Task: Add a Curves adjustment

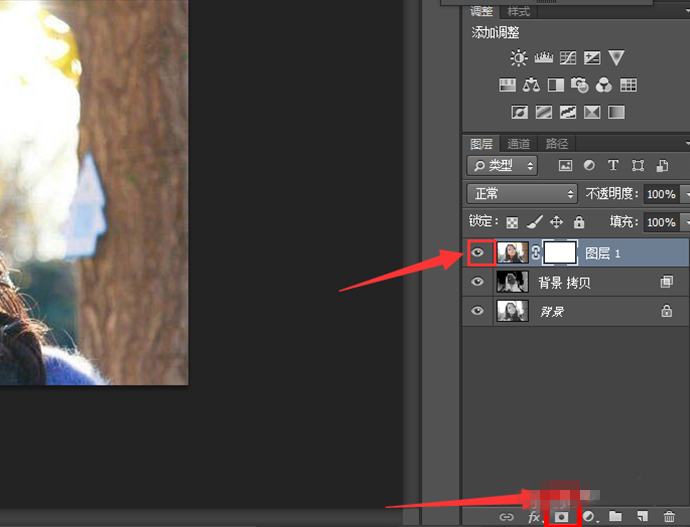Action: click(x=568, y=58)
